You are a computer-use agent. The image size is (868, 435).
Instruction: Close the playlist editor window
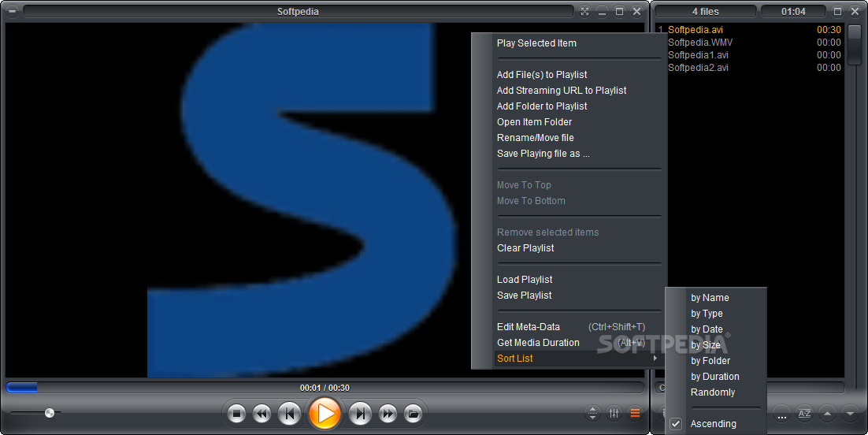click(x=855, y=12)
